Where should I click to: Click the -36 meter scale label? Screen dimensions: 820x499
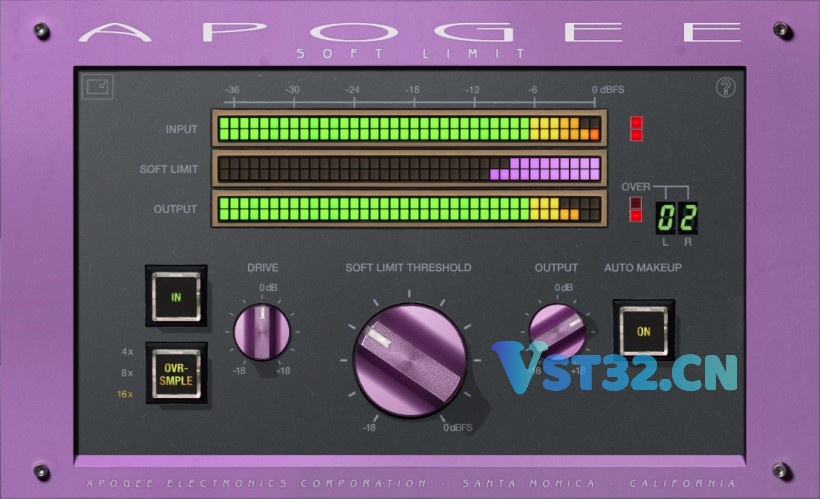[x=232, y=89]
